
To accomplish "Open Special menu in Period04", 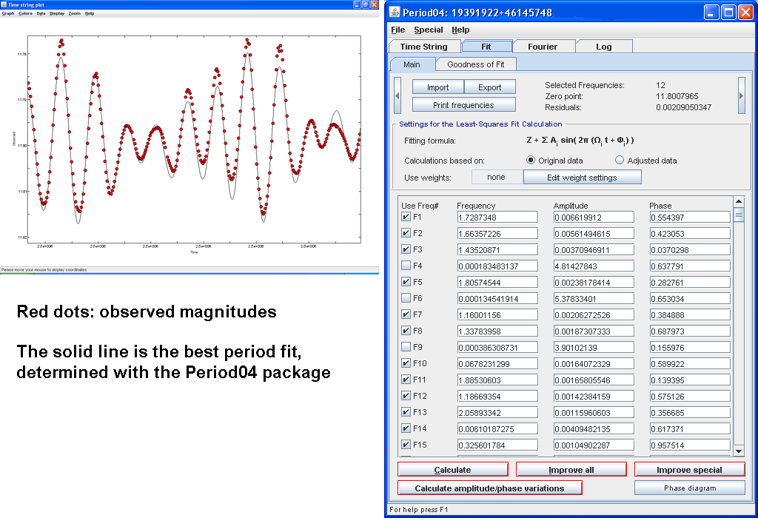I will (429, 30).
